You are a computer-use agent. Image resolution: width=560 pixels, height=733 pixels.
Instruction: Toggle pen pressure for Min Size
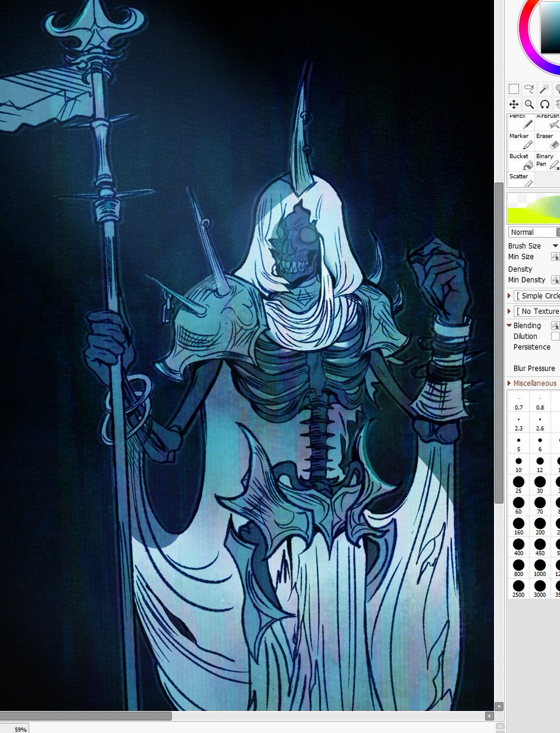pos(556,257)
